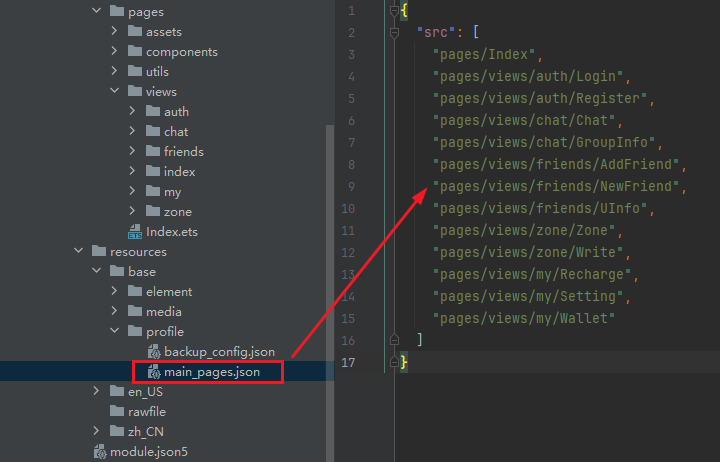
Task: Click the resources folder icon
Action: (99, 251)
